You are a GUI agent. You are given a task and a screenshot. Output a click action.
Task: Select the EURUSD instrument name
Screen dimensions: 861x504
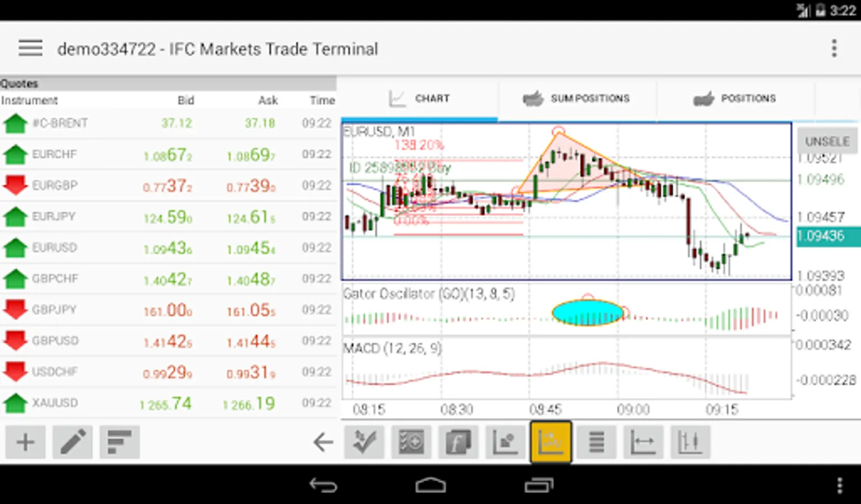point(54,248)
